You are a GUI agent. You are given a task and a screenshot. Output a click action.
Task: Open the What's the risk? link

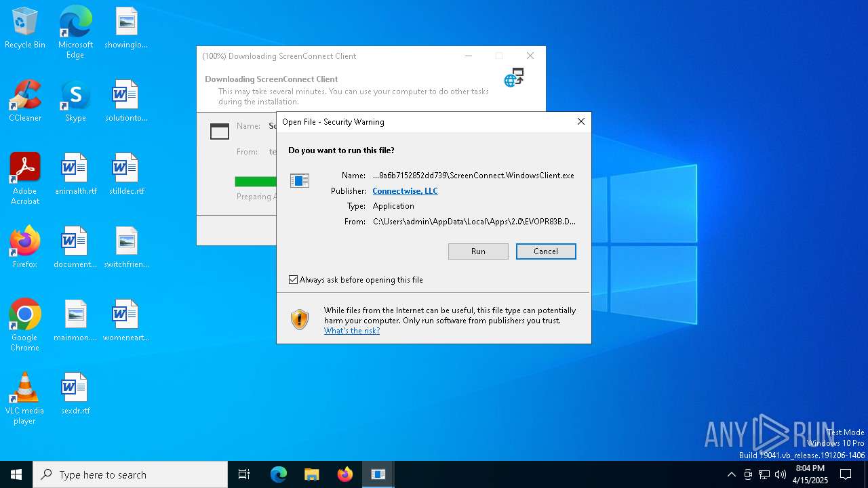pyautogui.click(x=352, y=331)
